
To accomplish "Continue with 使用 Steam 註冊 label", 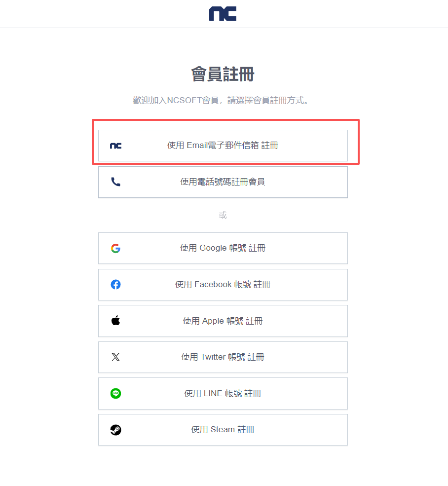I will pos(223,430).
